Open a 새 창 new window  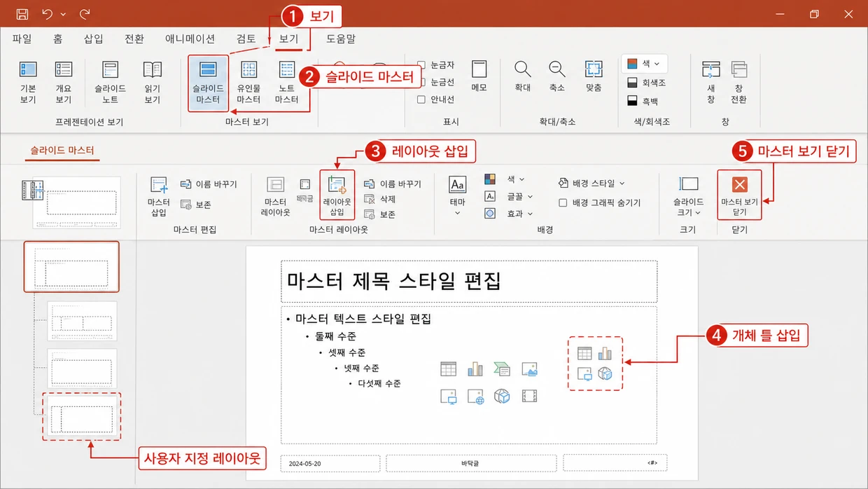tap(711, 82)
